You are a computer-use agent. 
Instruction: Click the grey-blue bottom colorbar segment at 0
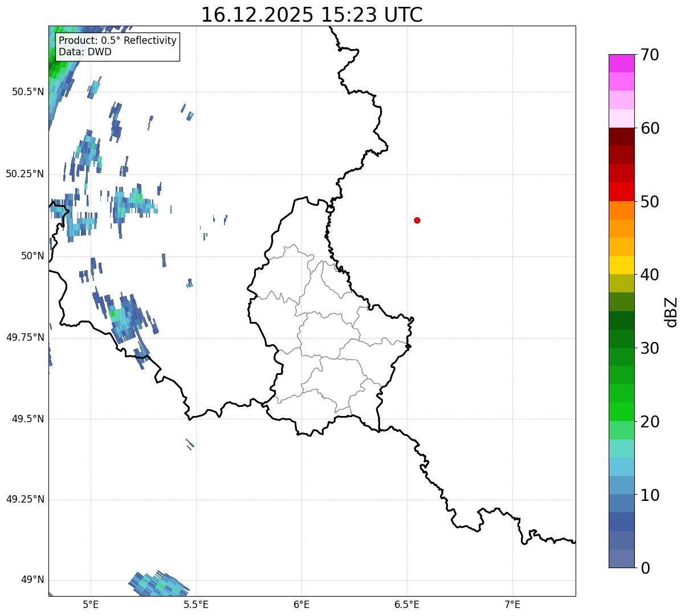622,558
